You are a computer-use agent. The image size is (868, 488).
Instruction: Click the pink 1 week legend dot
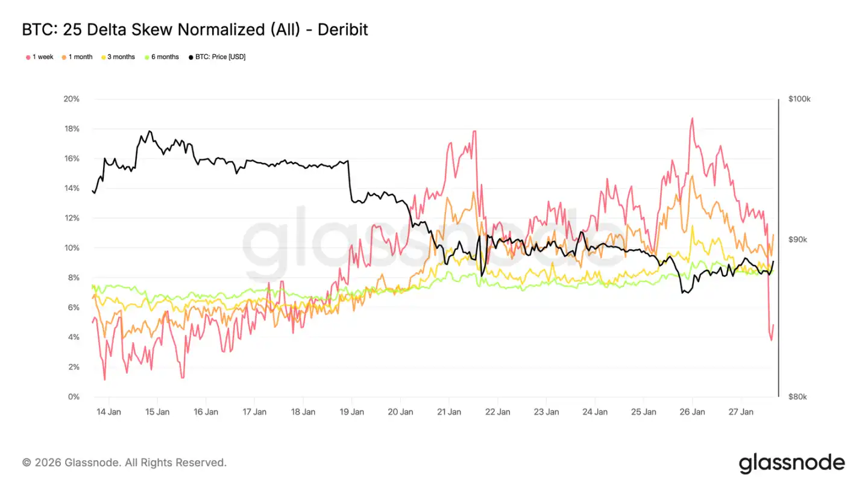[28, 57]
